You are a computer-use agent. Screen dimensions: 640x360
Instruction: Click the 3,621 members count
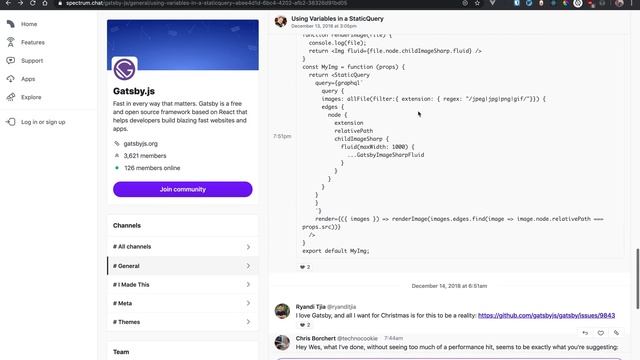point(145,156)
